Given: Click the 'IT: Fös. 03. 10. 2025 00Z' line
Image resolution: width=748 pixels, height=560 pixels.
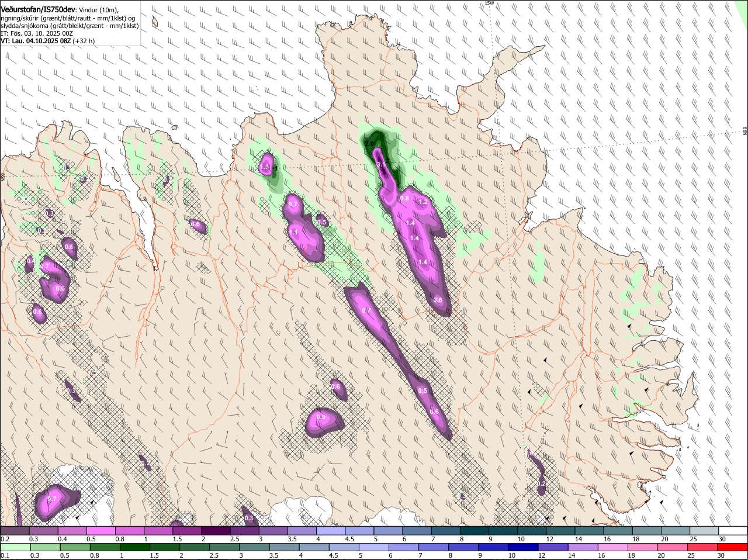Looking at the screenshot, I should [x=37, y=34].
